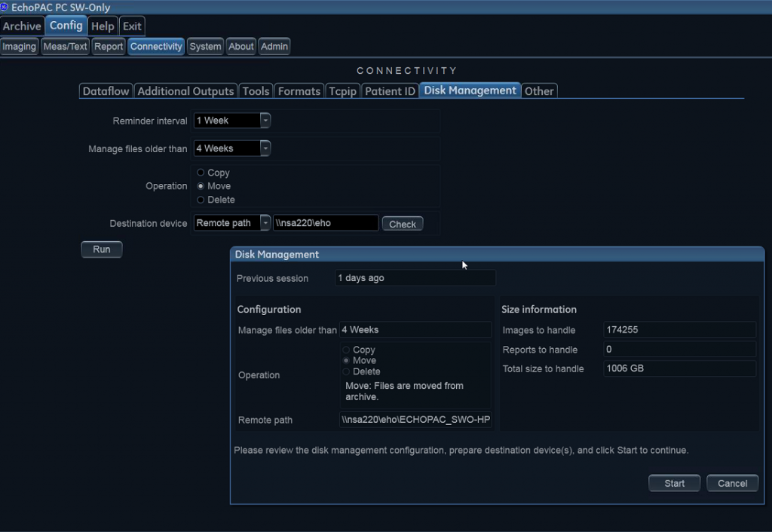
Task: Click the Reports to handle value 0
Action: tap(679, 350)
